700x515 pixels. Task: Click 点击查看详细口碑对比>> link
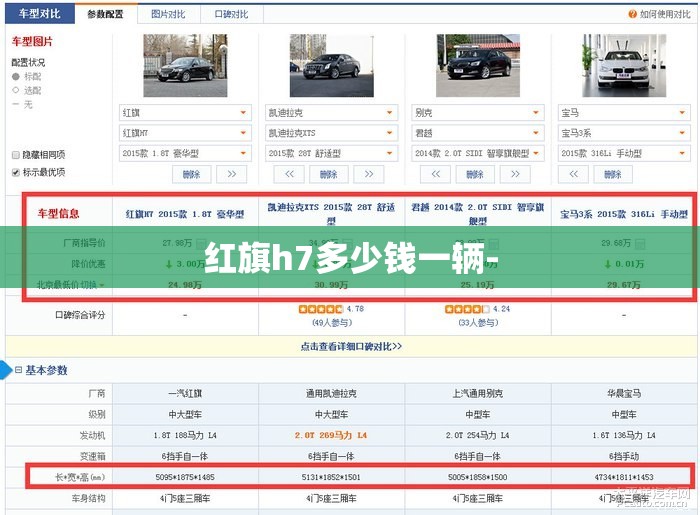(351, 346)
